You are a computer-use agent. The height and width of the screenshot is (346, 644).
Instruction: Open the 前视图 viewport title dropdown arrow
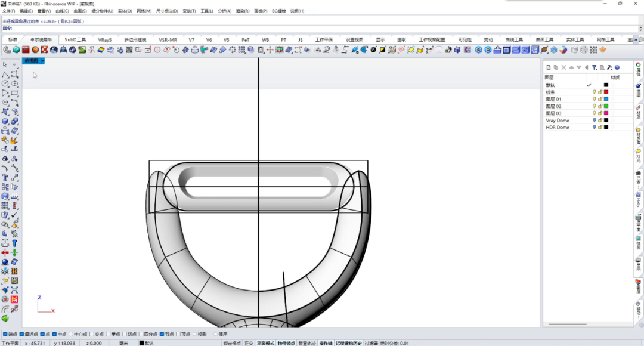click(x=42, y=61)
